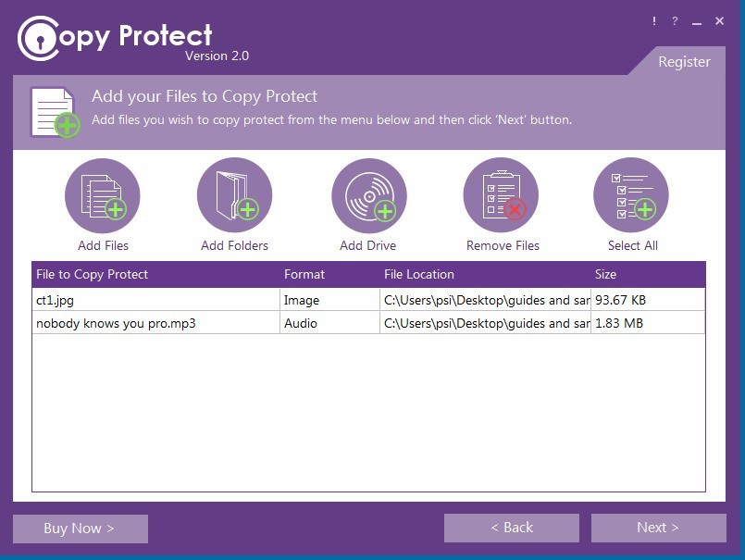Select the ct1.jpg file row
This screenshot has height=560, width=745.
[x=368, y=300]
